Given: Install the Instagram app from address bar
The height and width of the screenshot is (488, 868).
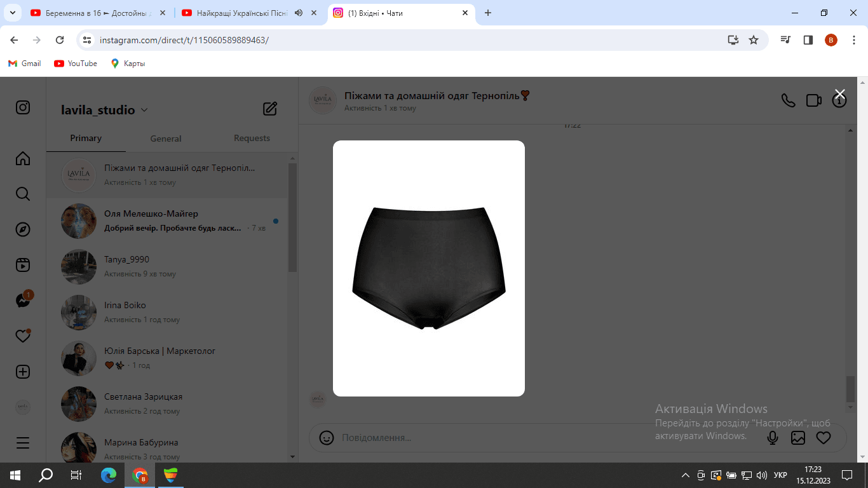Looking at the screenshot, I should 733,40.
